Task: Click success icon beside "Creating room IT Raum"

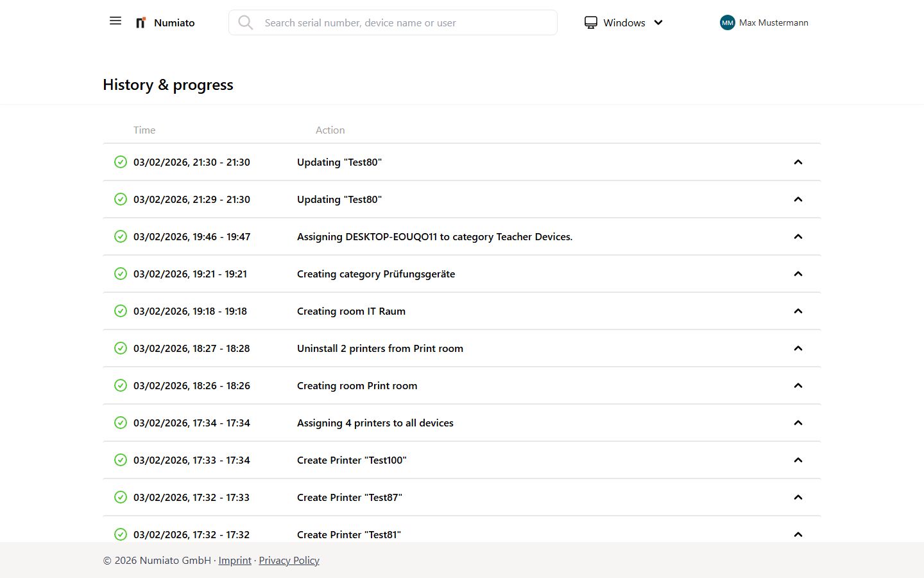Action: 121,311
